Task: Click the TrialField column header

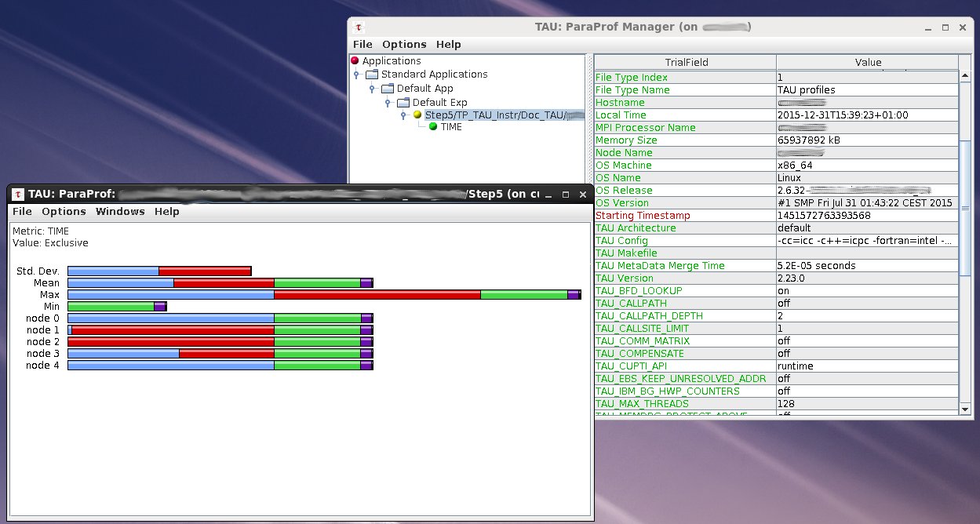Action: tap(685, 63)
